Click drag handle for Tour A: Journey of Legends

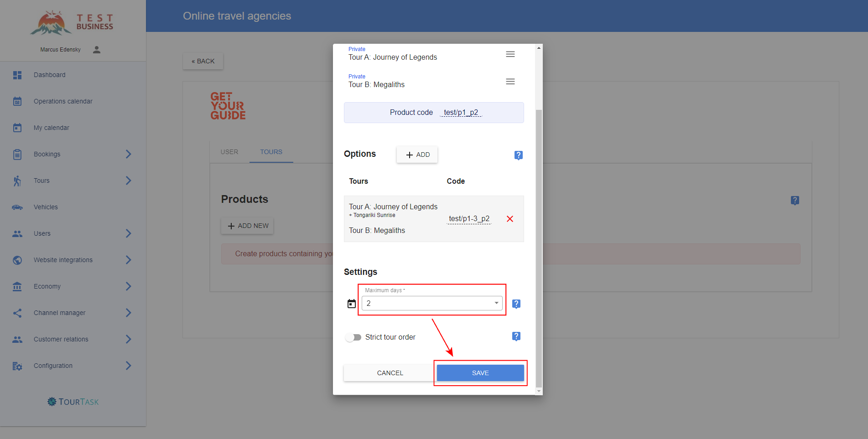(x=510, y=54)
